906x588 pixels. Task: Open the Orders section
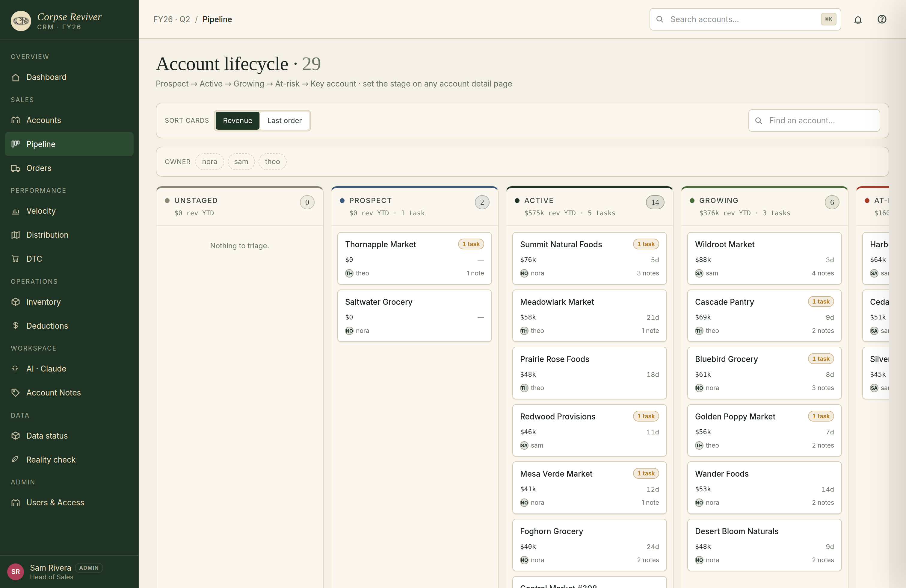pyautogui.click(x=69, y=168)
